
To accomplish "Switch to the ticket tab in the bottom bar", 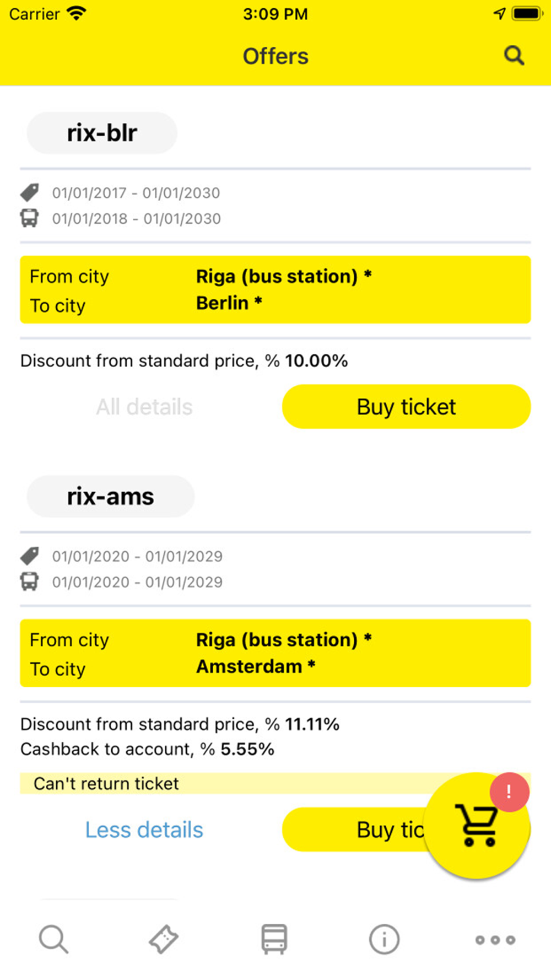I will pos(164,939).
